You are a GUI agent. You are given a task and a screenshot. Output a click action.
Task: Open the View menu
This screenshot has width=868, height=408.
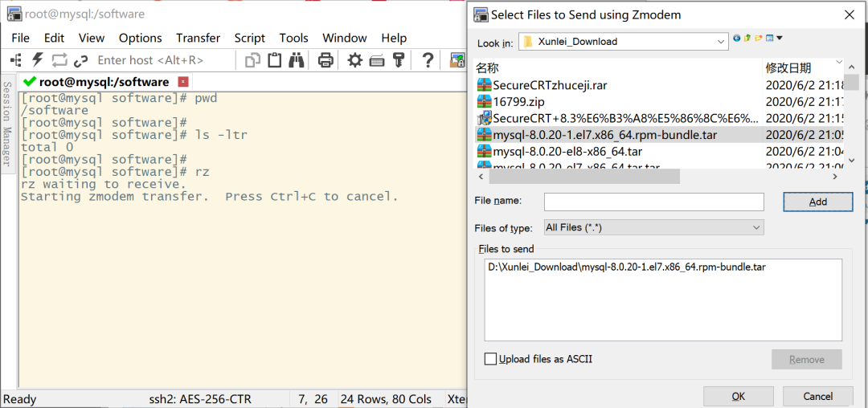click(x=92, y=38)
